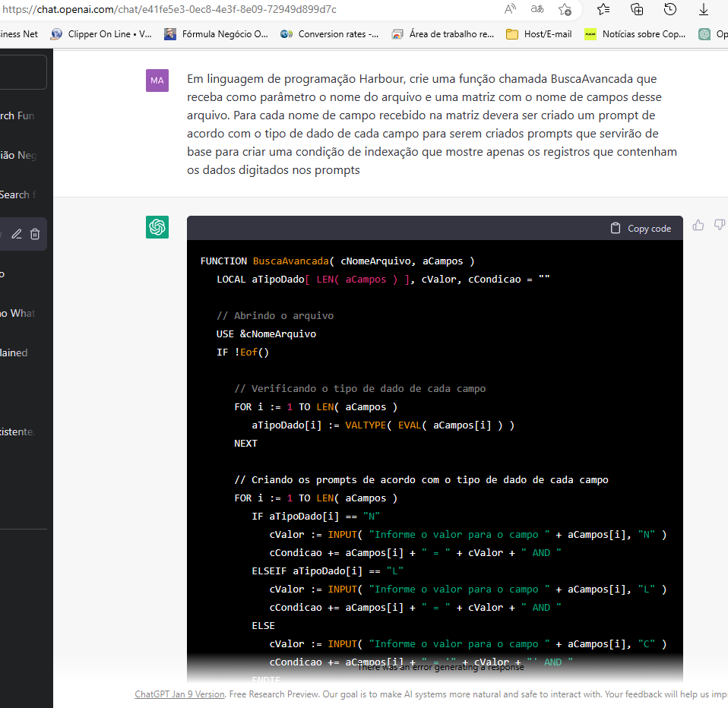
Task: Open the Clipper On Line bookmark
Action: (101, 34)
